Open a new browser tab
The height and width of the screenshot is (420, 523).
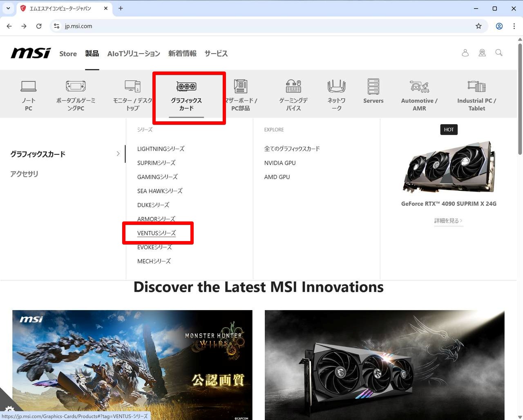click(121, 8)
